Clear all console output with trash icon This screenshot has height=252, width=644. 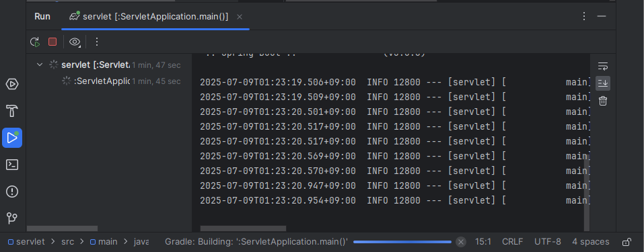(x=602, y=101)
